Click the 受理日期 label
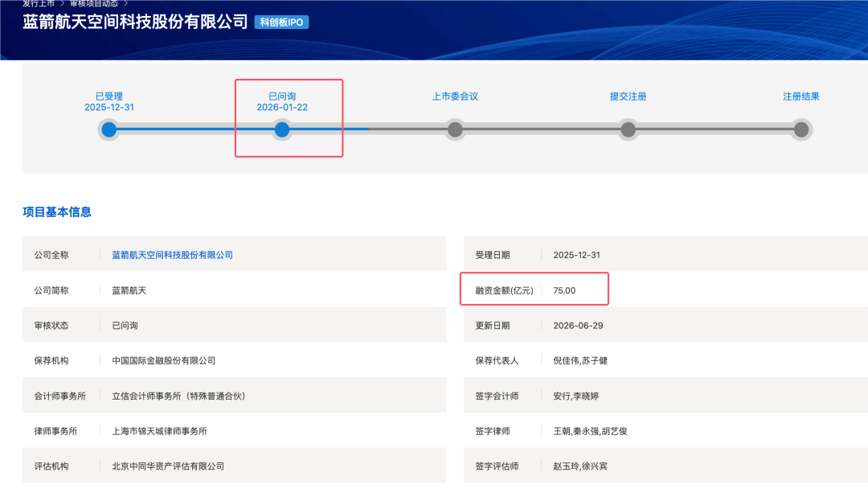The image size is (868, 497). [x=493, y=255]
